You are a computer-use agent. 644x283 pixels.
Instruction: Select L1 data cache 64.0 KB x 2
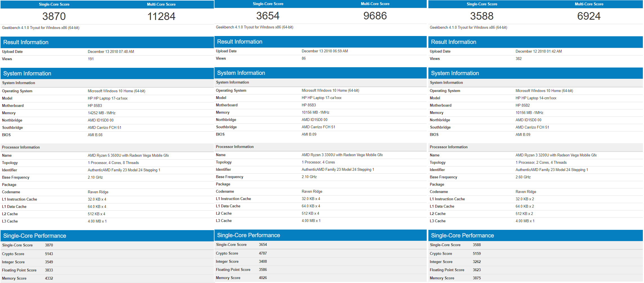(525, 206)
